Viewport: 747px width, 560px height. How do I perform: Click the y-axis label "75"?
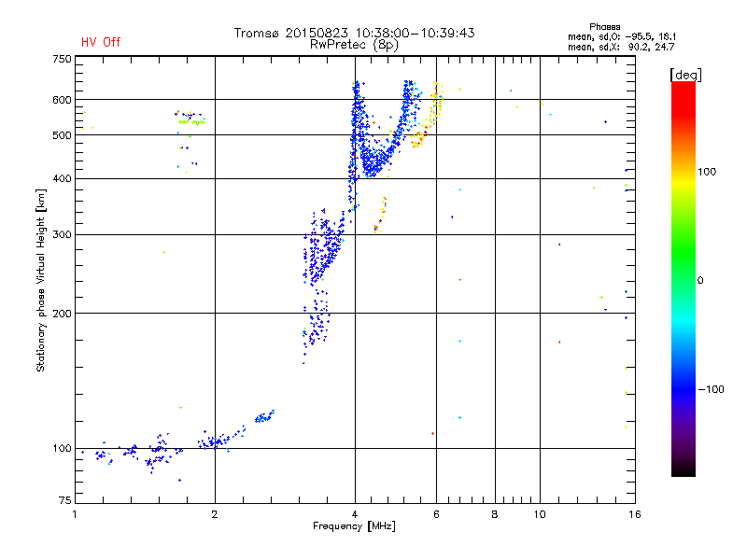(65, 500)
